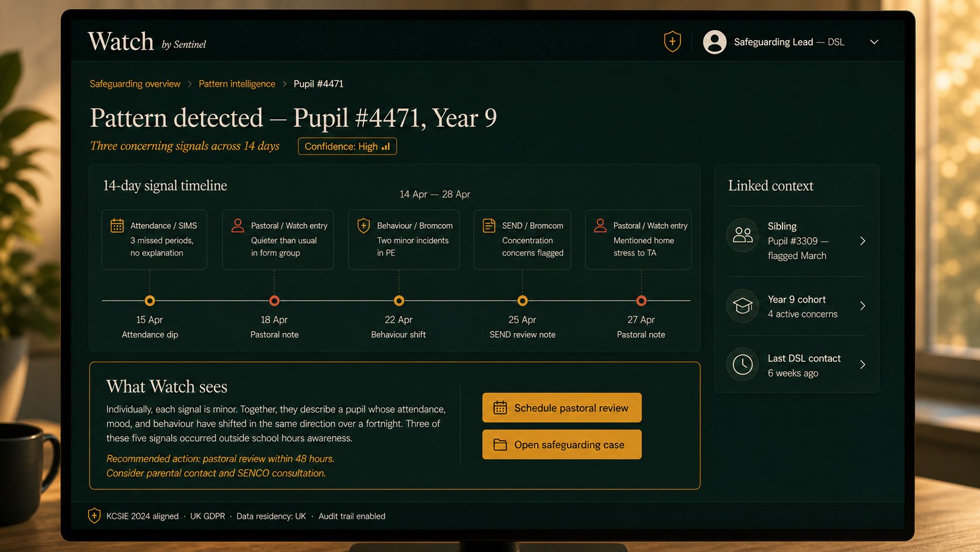Click the Confidence: High badge

(x=347, y=146)
